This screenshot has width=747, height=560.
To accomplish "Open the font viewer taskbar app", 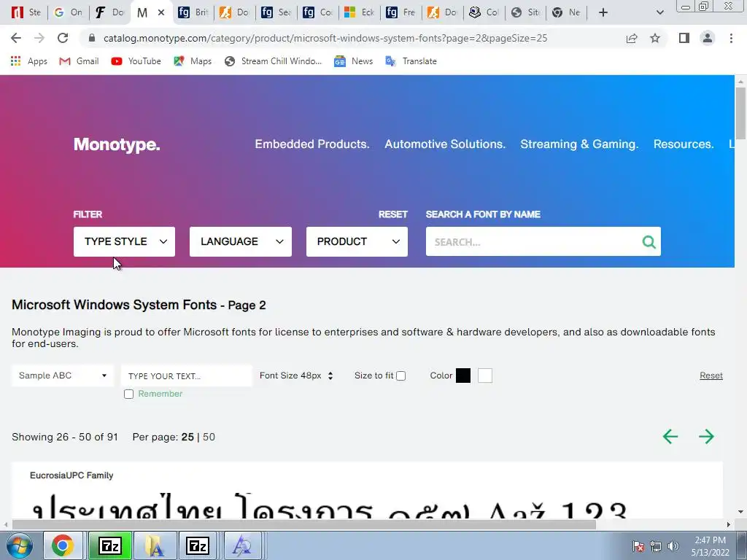I will click(242, 545).
